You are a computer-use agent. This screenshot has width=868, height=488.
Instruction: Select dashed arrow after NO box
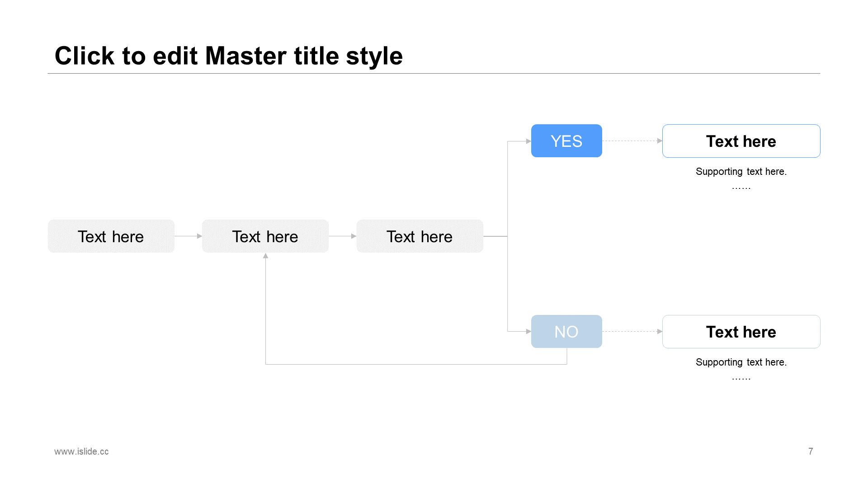632,332
